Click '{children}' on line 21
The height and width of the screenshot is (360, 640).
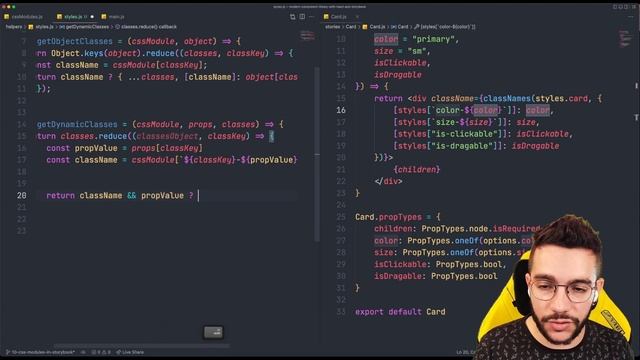(417, 169)
